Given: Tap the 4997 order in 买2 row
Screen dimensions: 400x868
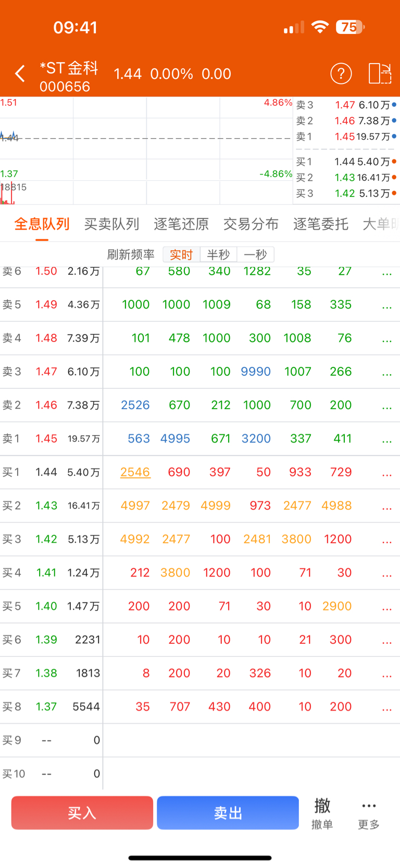Looking at the screenshot, I should 135,505.
